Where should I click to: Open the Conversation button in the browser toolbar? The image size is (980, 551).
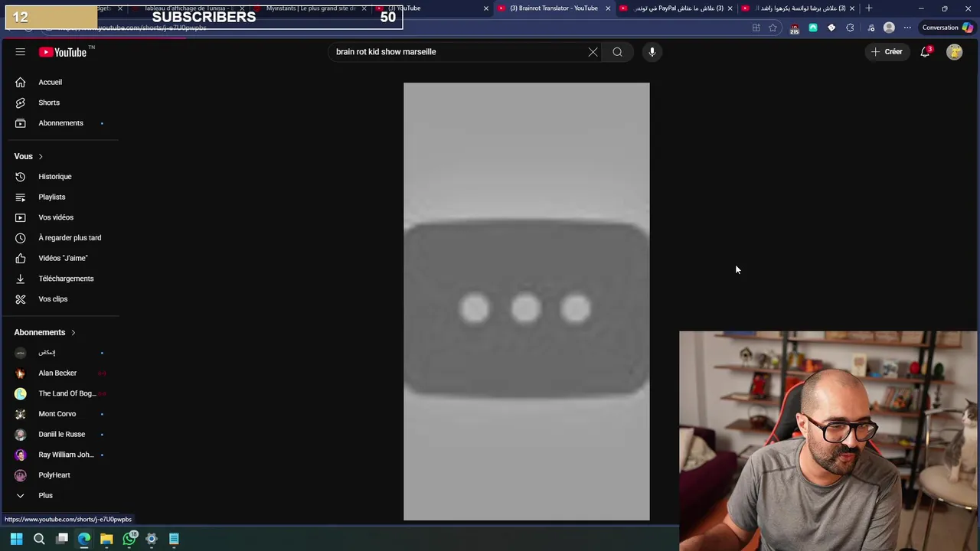(947, 28)
